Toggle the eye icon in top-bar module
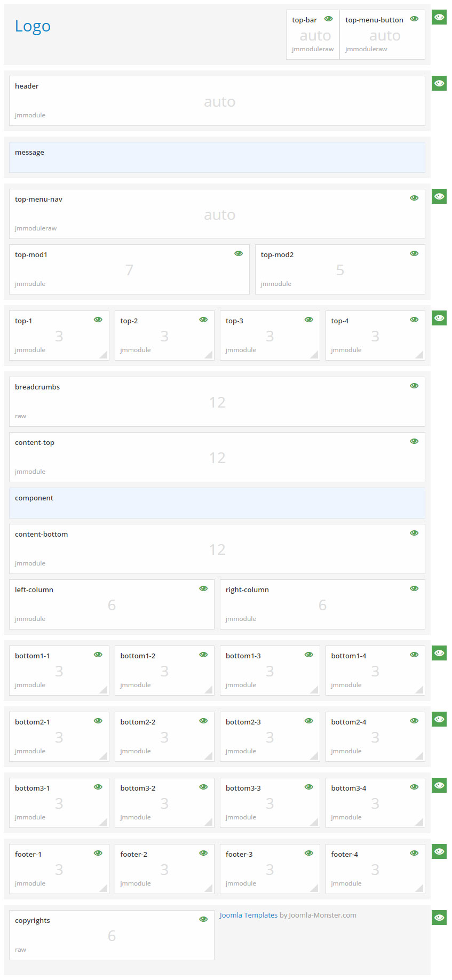This screenshot has width=452, height=980. 329,19
